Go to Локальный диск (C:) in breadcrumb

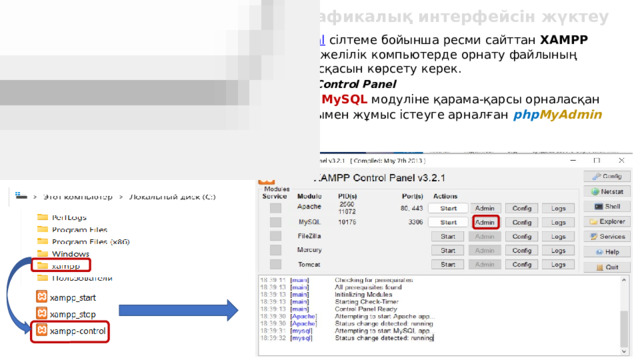click(172, 197)
